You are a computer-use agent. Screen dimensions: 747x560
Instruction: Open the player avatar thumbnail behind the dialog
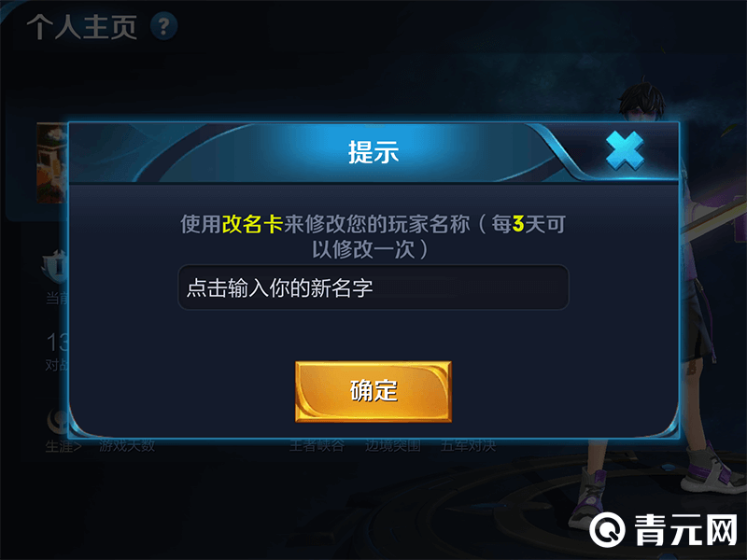pyautogui.click(x=52, y=162)
